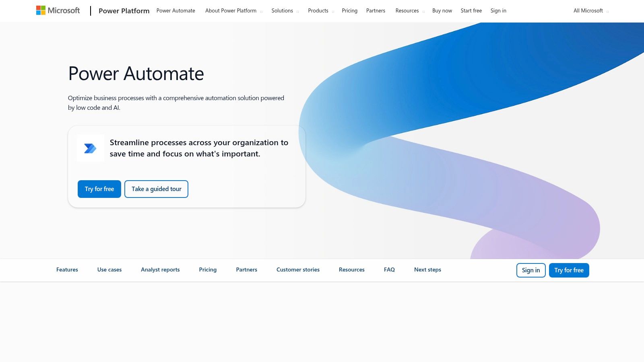Open the Power Platform home link

point(124,11)
